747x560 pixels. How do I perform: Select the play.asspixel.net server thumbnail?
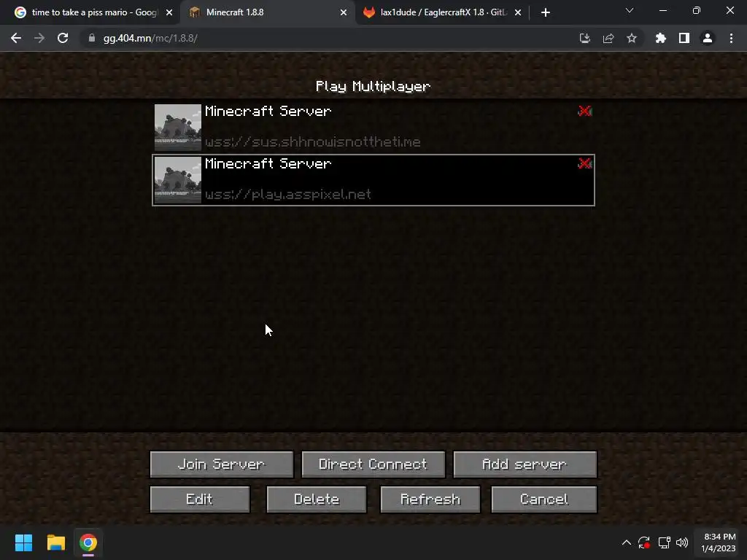(x=178, y=180)
